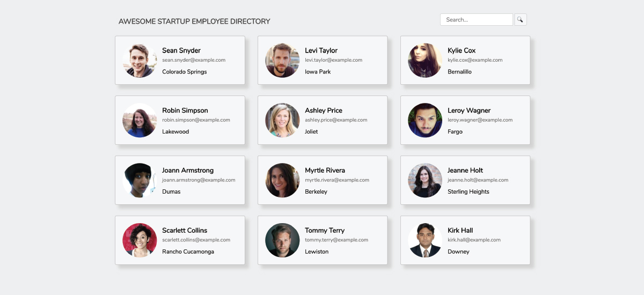Click the ashley.price@example.com email address

pos(336,120)
